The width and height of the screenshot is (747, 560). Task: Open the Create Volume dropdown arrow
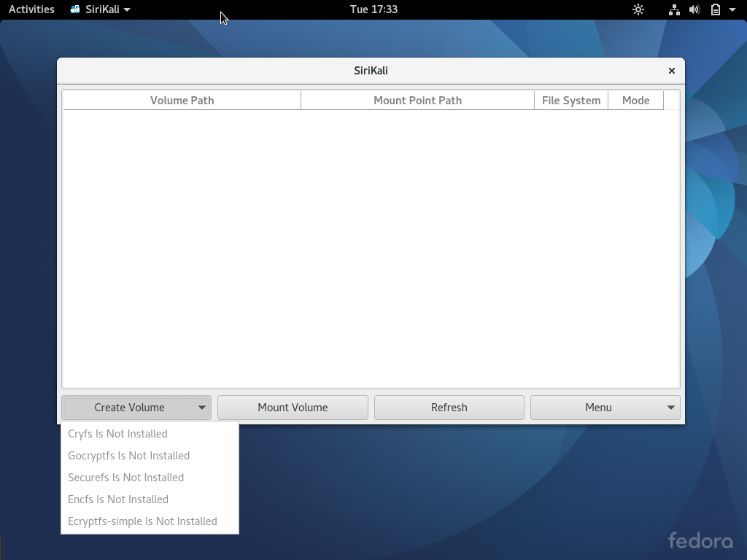pyautogui.click(x=202, y=408)
